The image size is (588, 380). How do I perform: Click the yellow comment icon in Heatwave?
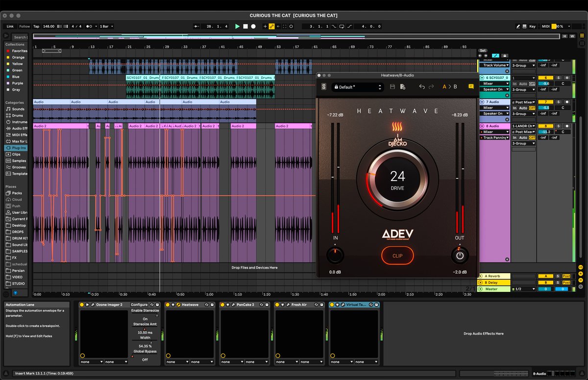click(x=471, y=87)
